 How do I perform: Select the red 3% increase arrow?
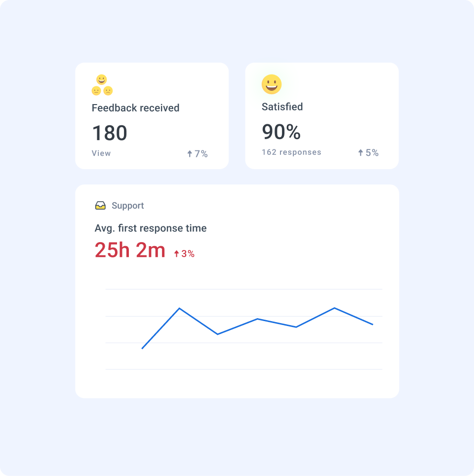177,253
